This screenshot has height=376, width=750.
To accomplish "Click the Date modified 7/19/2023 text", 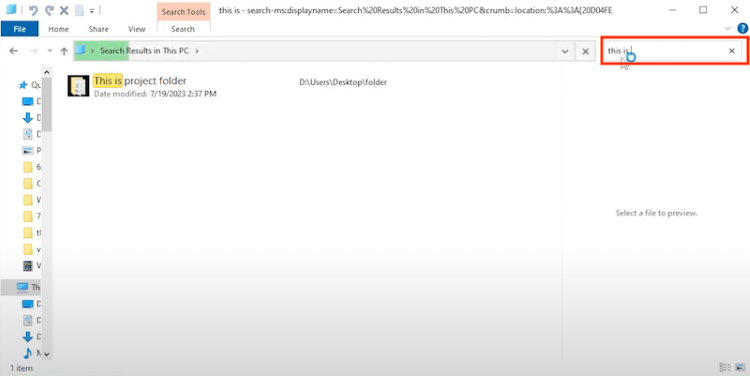I will click(x=155, y=94).
